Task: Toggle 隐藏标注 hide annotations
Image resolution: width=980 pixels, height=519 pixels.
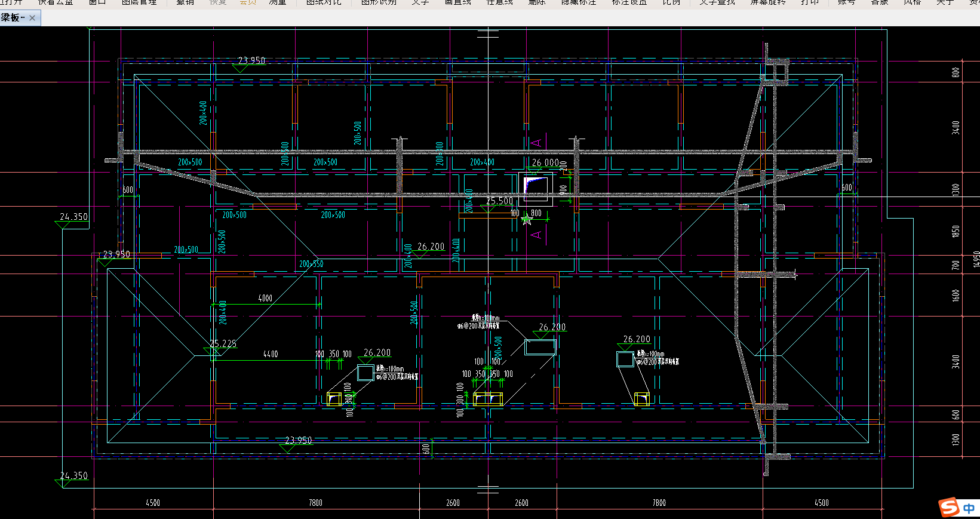Action: (579, 2)
